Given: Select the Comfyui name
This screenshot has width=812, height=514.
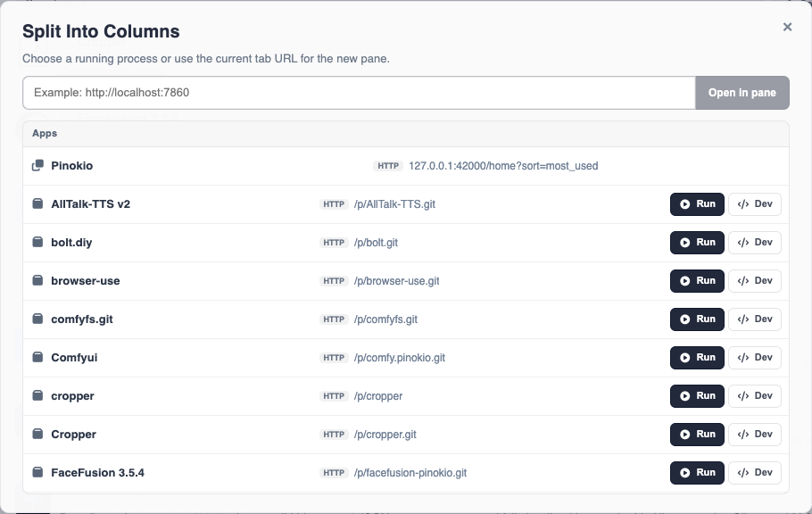Looking at the screenshot, I should (x=74, y=358).
